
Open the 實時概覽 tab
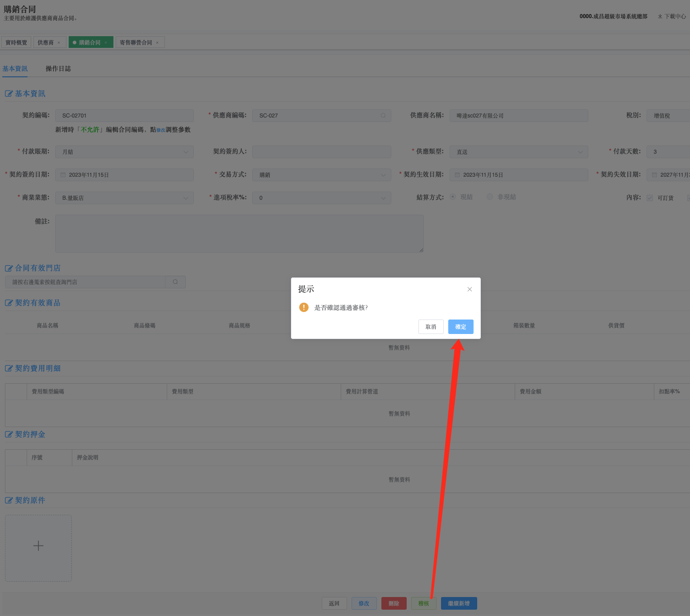pos(16,42)
